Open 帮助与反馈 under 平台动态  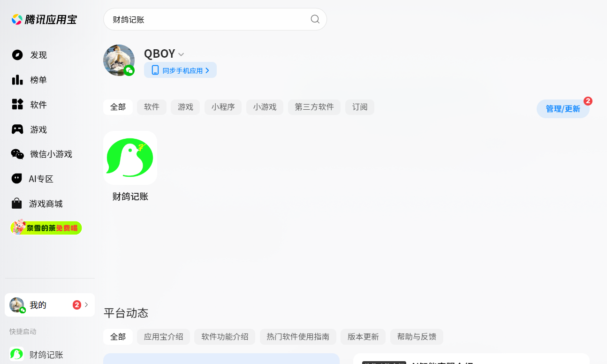coord(417,337)
